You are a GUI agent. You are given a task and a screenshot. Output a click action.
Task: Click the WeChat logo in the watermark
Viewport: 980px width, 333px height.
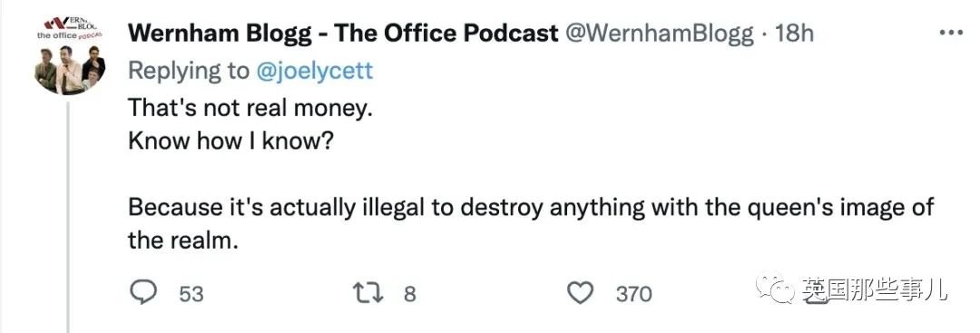(777, 289)
